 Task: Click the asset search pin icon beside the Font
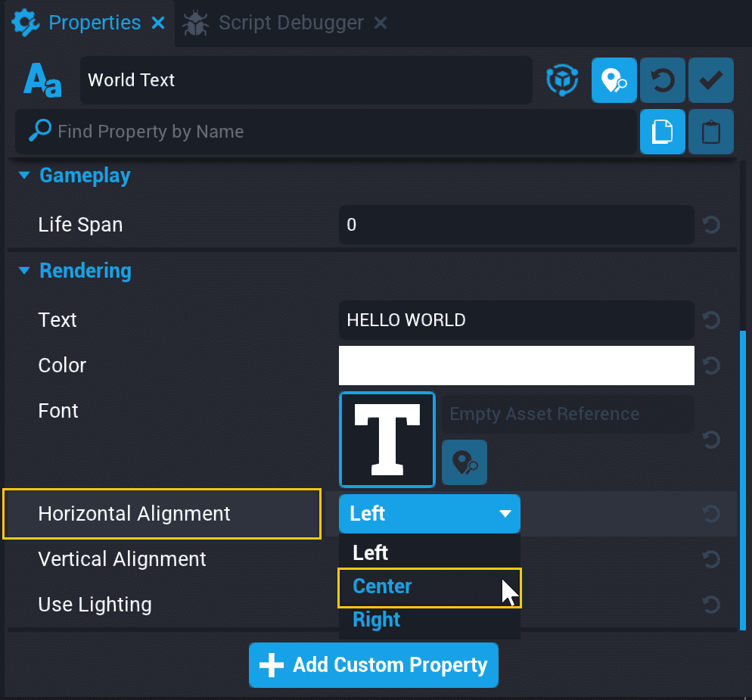click(464, 462)
